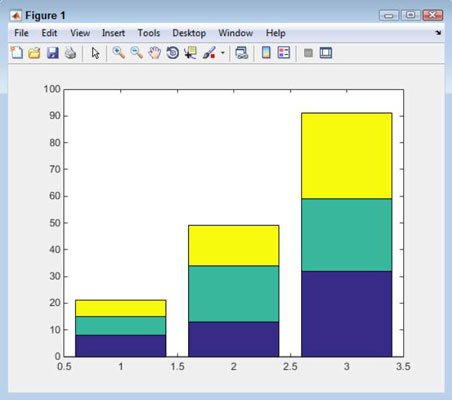Activate the Zoom Out magnifier tool

pyautogui.click(x=137, y=53)
